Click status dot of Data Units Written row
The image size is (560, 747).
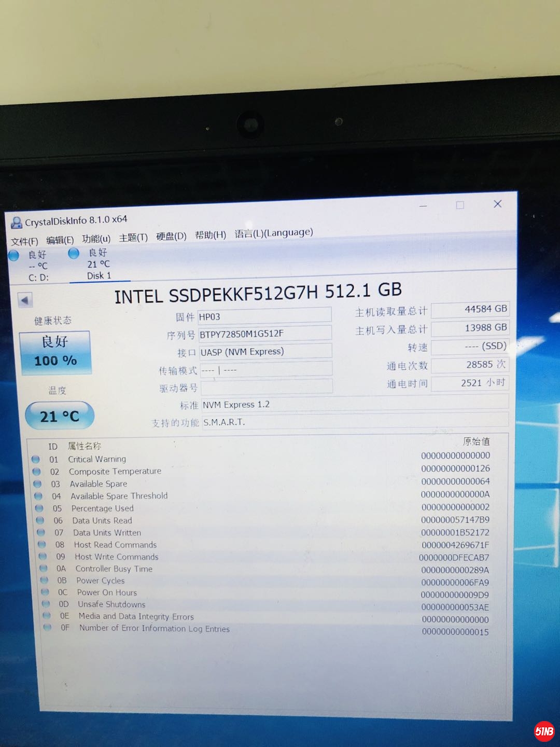click(x=41, y=532)
